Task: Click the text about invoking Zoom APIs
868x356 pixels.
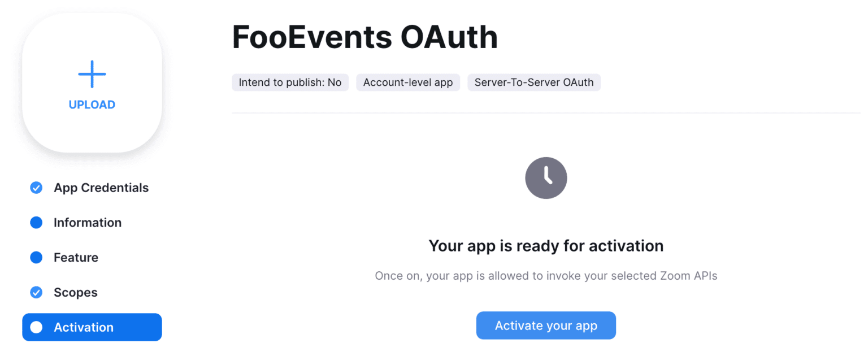Action: [x=546, y=276]
